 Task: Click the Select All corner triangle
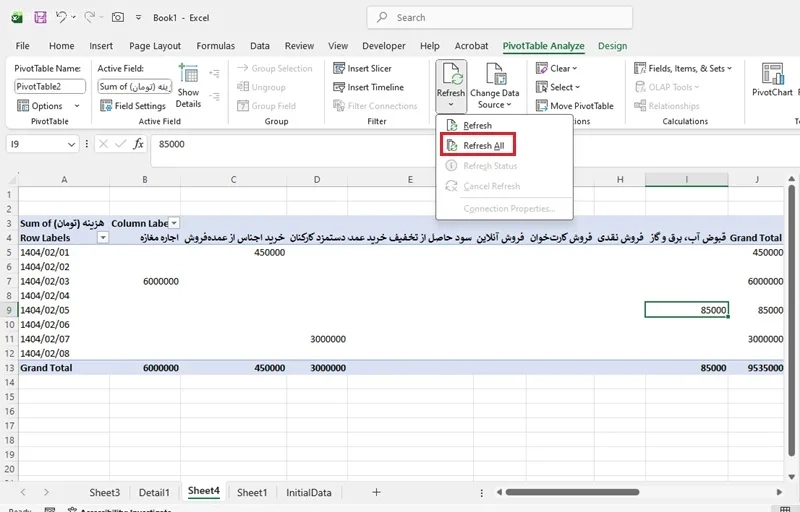point(11,180)
